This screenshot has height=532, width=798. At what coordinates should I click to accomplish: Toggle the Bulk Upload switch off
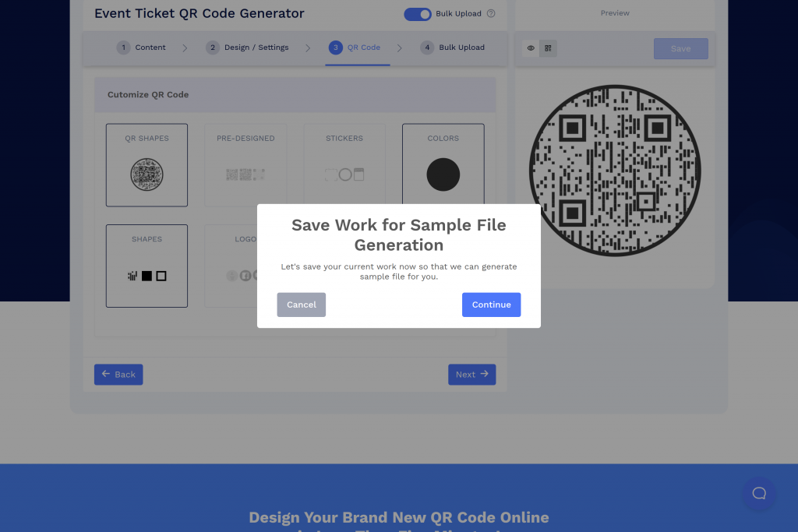[x=418, y=14]
